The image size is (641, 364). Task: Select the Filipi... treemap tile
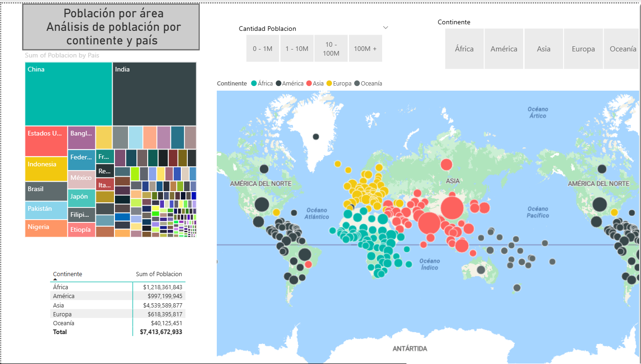click(82, 215)
